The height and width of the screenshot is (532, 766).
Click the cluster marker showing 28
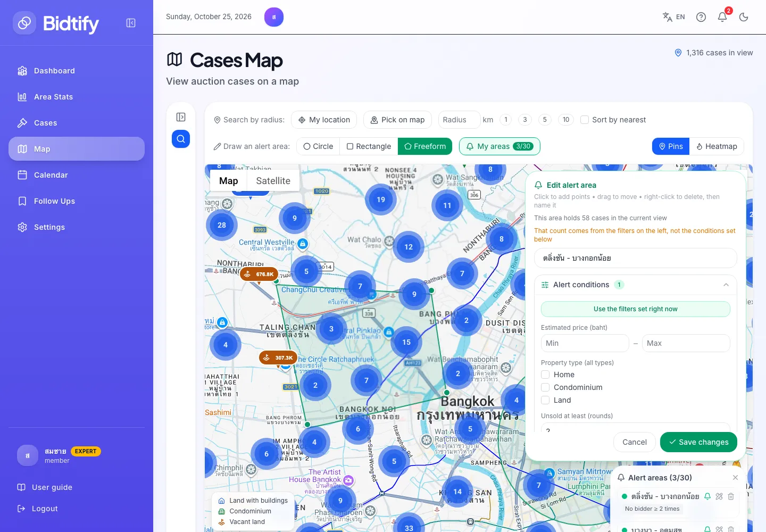(222, 225)
